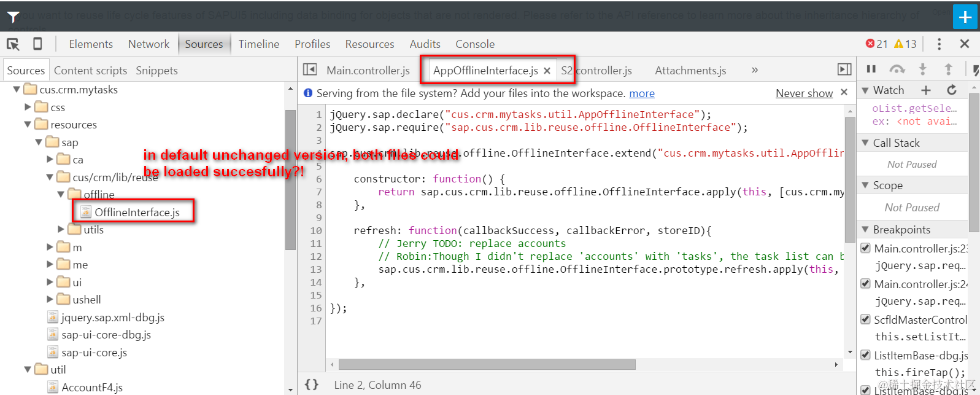Switch to Content scripts tab
Screen dimensions: 980x395
[90, 71]
